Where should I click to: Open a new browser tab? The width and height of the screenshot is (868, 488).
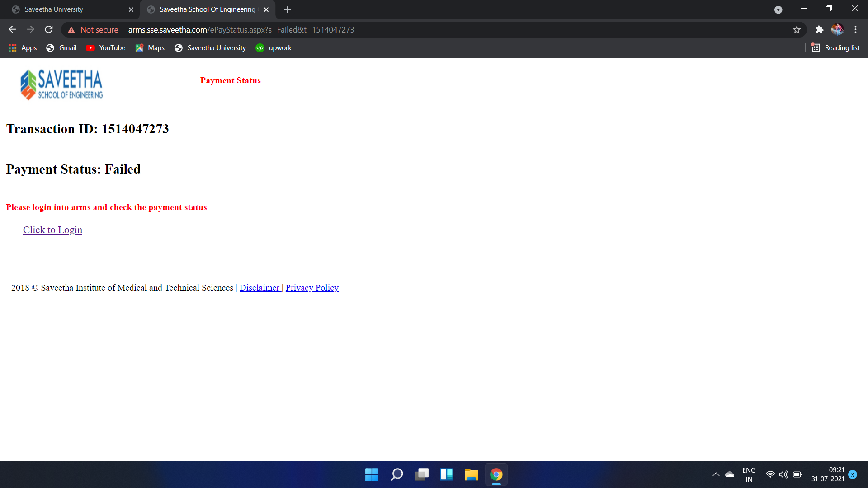288,9
